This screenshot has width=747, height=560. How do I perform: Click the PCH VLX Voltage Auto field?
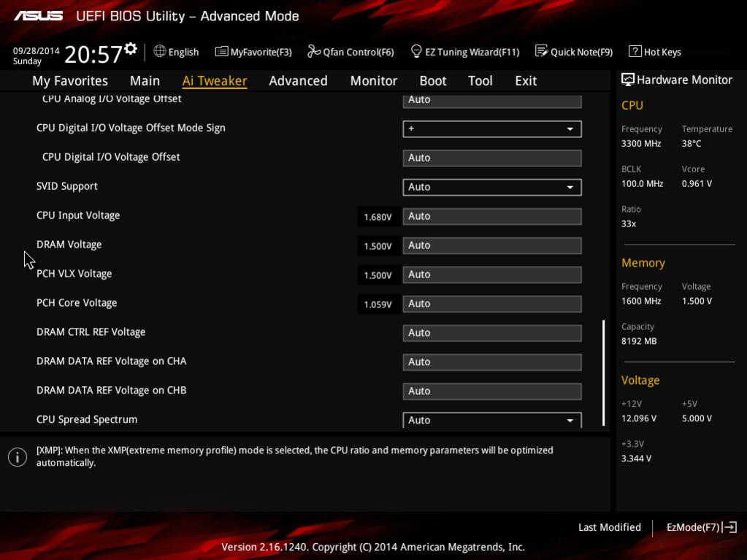[x=492, y=275]
